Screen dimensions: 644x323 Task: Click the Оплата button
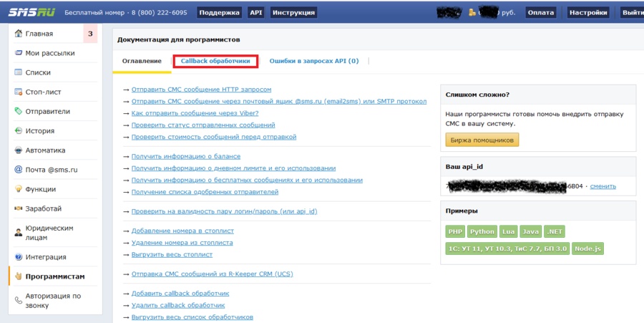(x=541, y=12)
